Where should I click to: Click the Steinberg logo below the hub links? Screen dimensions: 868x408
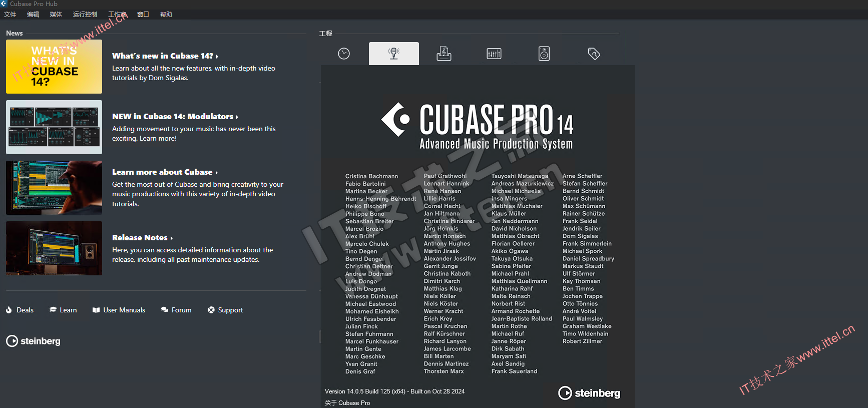tap(33, 341)
